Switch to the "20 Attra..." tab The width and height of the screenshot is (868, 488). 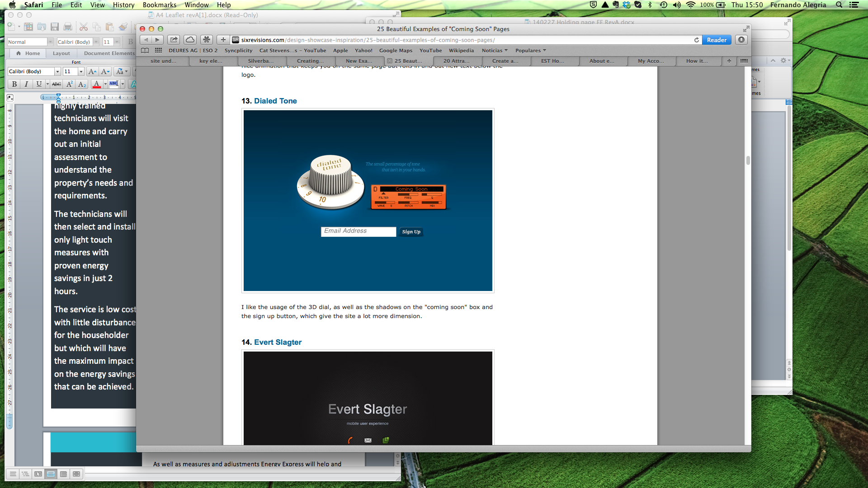click(456, 61)
